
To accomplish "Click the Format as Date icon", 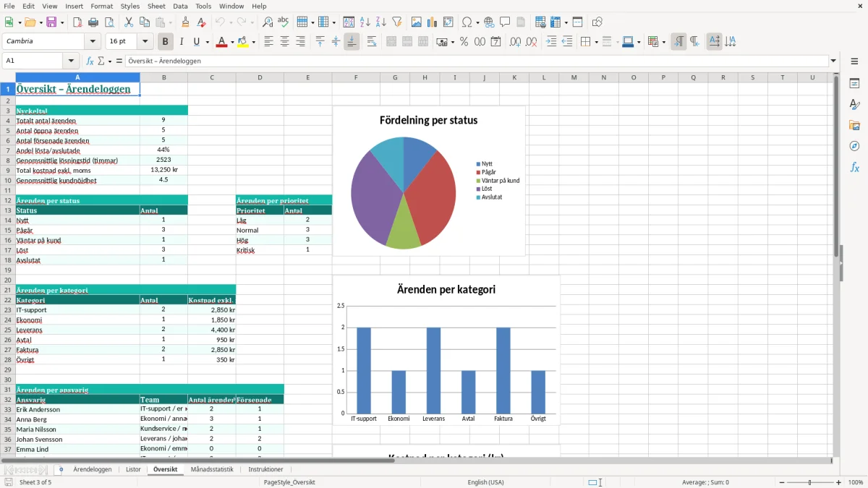I will coord(496,42).
